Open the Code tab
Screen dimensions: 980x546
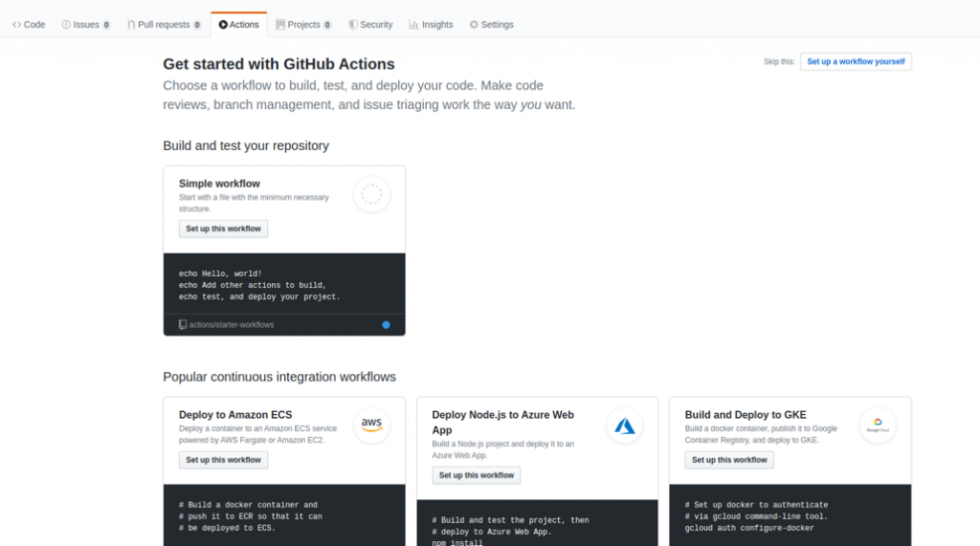click(x=29, y=24)
